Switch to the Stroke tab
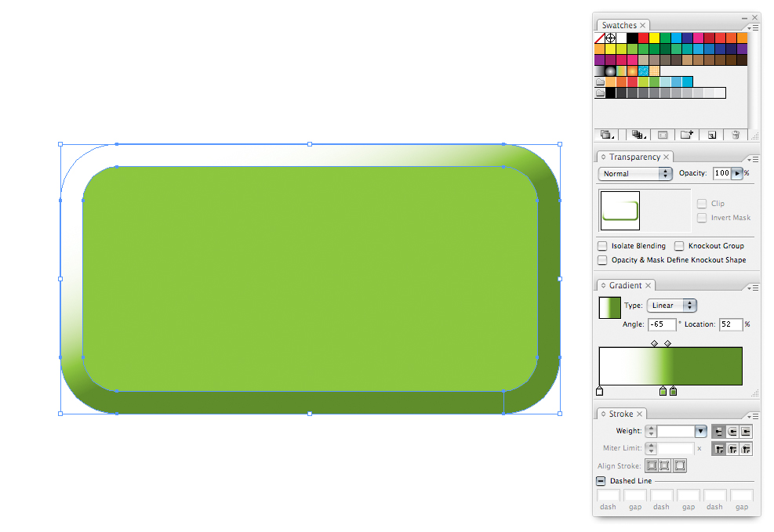 [x=621, y=414]
